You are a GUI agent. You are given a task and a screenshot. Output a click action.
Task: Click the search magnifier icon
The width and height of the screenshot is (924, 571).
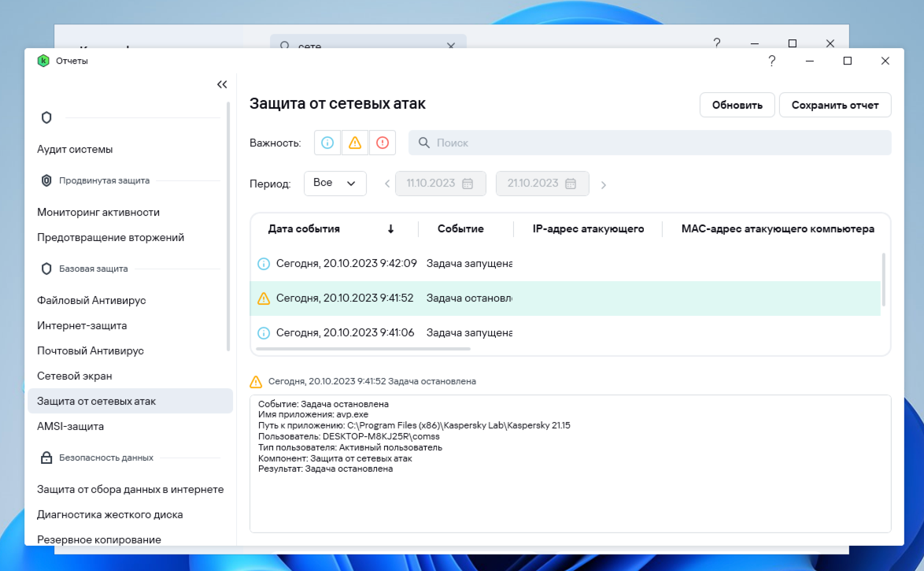point(423,143)
